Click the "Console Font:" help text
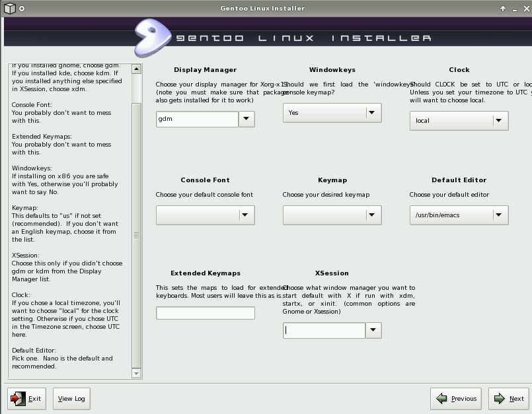The height and width of the screenshot is (414, 532). 32,105
